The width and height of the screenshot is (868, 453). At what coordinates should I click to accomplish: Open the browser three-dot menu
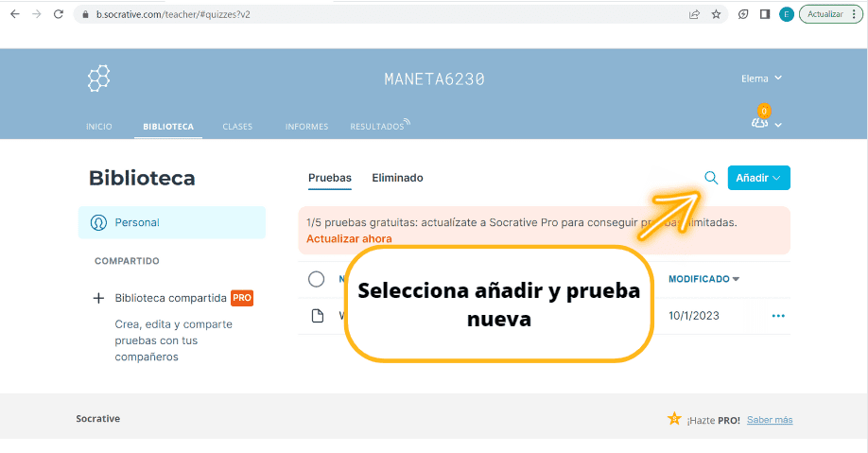click(x=854, y=14)
